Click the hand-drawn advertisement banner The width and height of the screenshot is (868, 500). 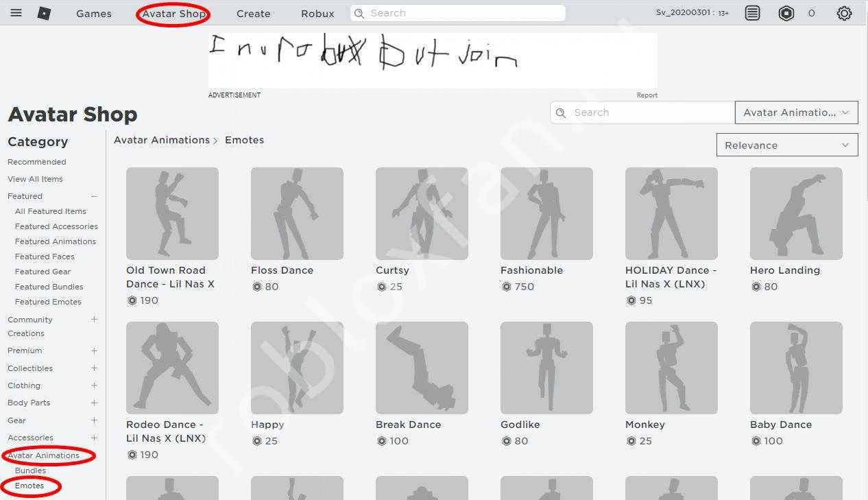[433, 60]
